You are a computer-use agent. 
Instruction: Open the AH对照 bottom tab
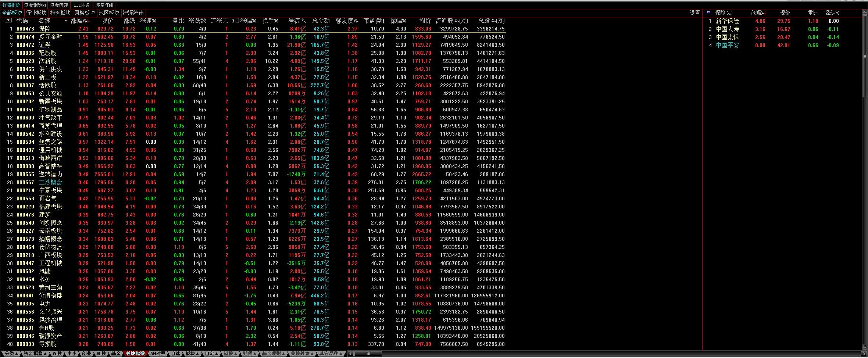[x=158, y=354]
